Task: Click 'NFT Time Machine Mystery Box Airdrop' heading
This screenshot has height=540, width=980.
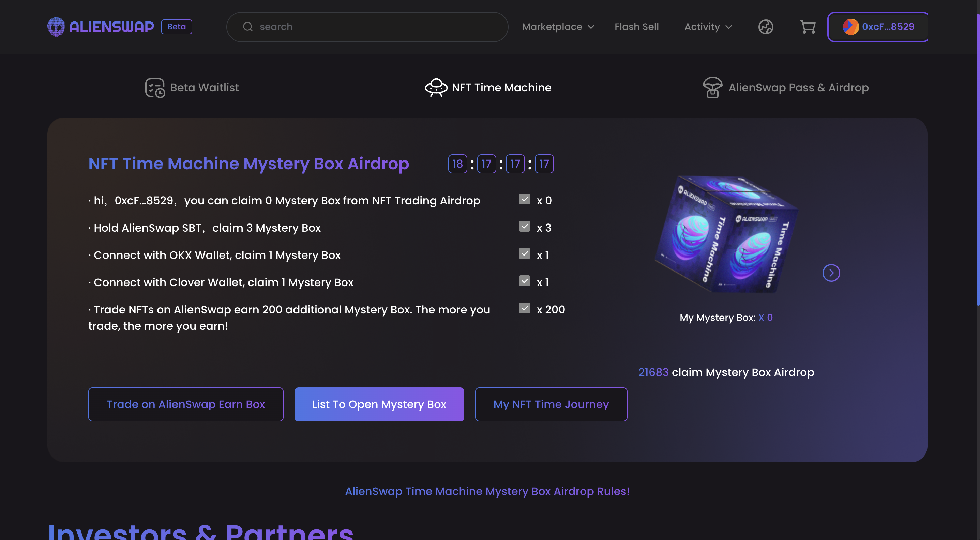Action: [248, 164]
